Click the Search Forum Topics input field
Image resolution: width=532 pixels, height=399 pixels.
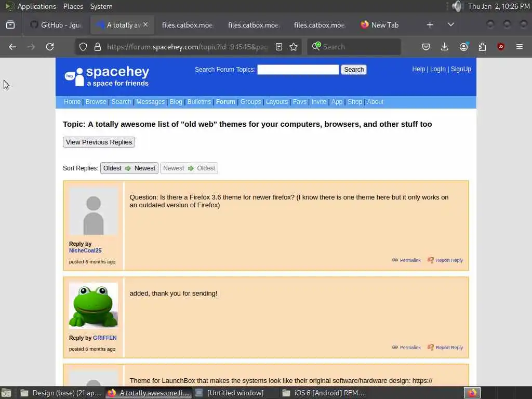pos(298,70)
